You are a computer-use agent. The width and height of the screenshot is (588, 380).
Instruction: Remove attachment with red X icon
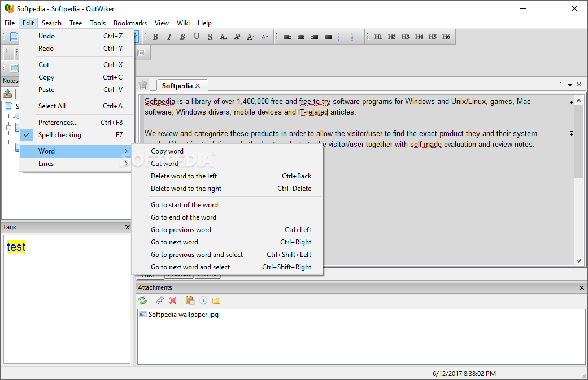[x=173, y=300]
